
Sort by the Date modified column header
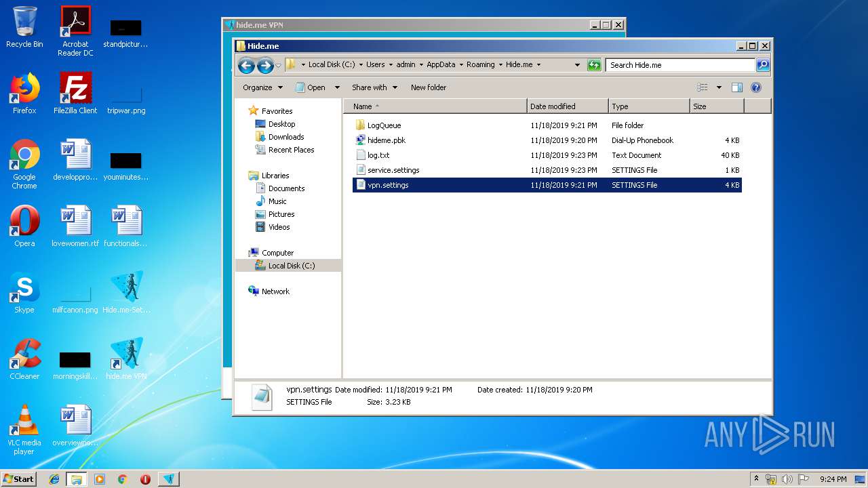(567, 106)
